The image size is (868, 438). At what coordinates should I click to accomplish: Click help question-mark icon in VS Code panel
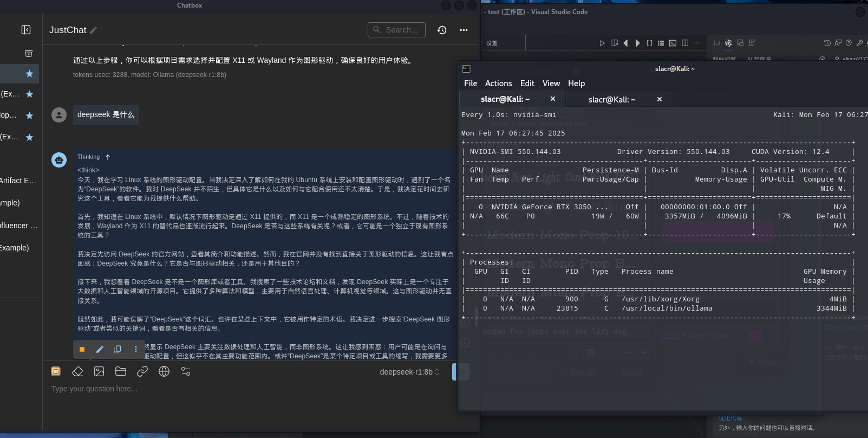click(849, 43)
